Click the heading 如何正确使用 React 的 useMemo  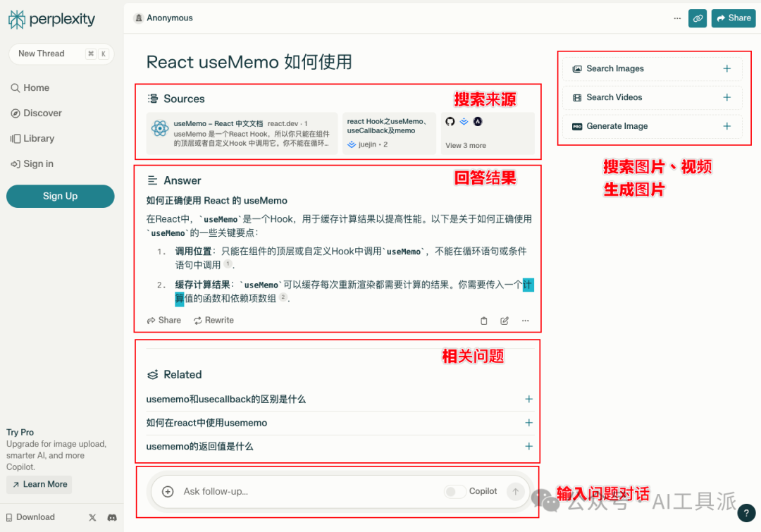point(217,201)
